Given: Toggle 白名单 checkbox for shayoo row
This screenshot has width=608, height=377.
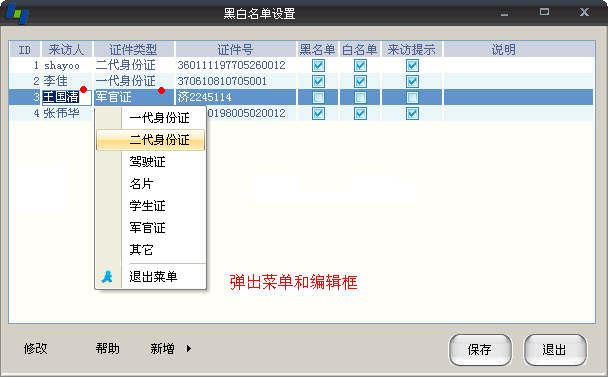Looking at the screenshot, I should point(360,65).
